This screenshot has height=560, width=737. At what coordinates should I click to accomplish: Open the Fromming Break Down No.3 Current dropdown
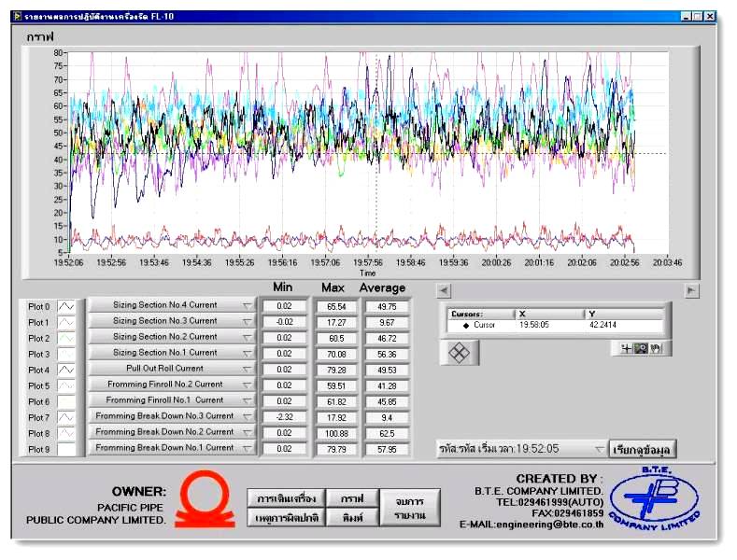(x=172, y=415)
